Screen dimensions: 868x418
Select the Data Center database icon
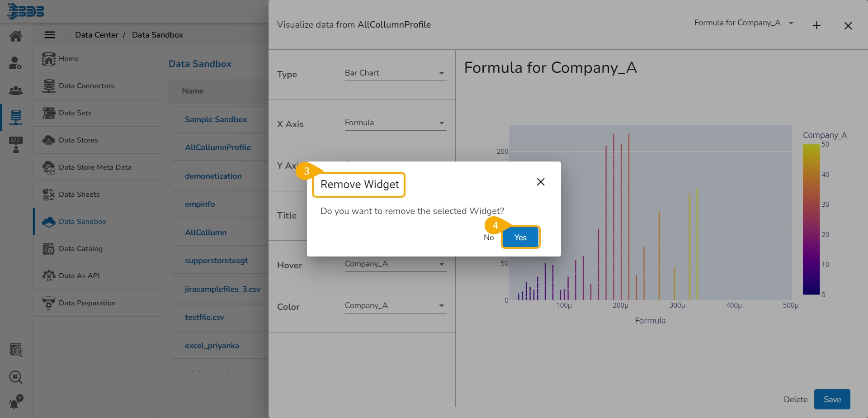pos(16,117)
